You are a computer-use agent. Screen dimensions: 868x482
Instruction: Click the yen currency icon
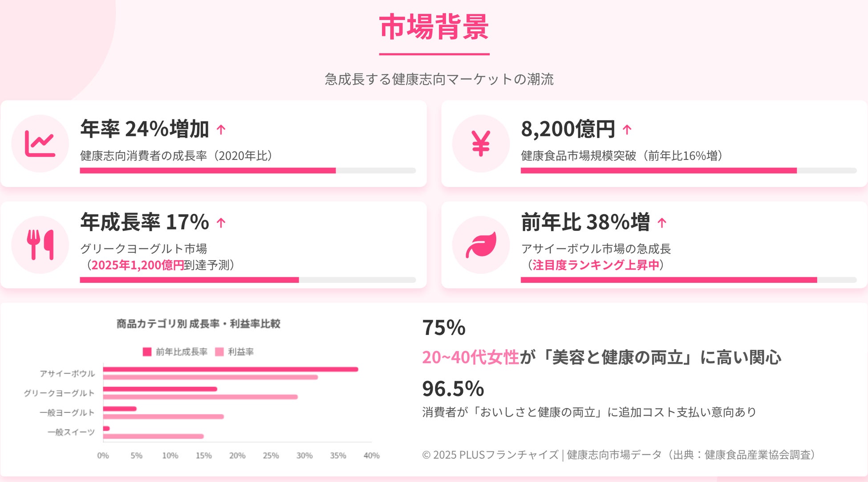pyautogui.click(x=481, y=143)
